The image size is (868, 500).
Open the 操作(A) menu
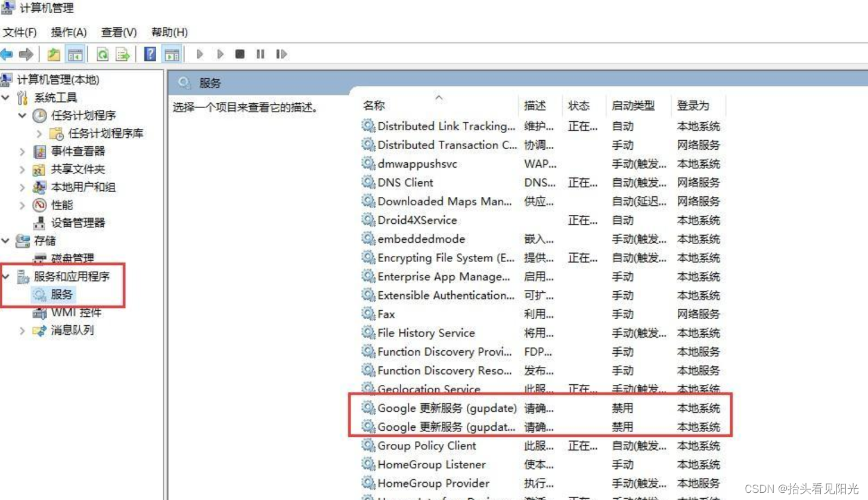[x=68, y=32]
